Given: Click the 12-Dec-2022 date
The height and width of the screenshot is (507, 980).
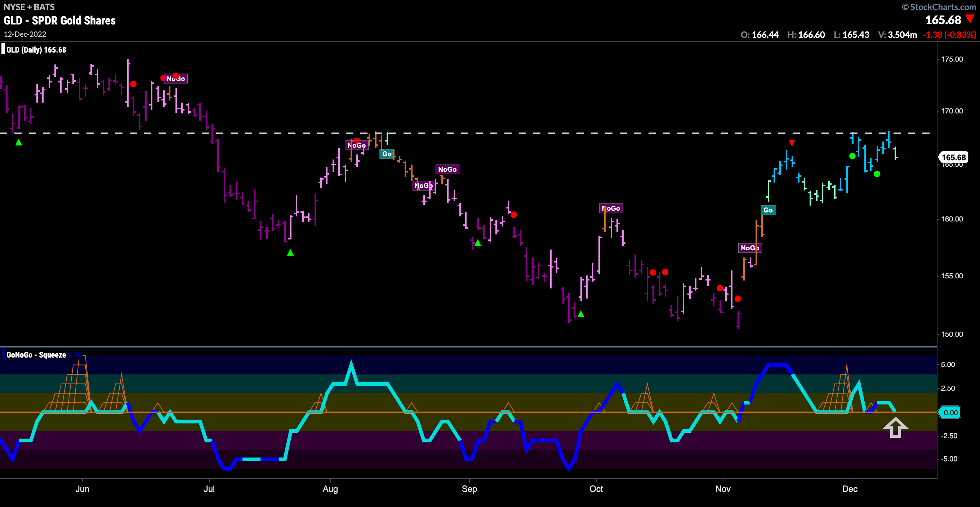Looking at the screenshot, I should [x=25, y=34].
